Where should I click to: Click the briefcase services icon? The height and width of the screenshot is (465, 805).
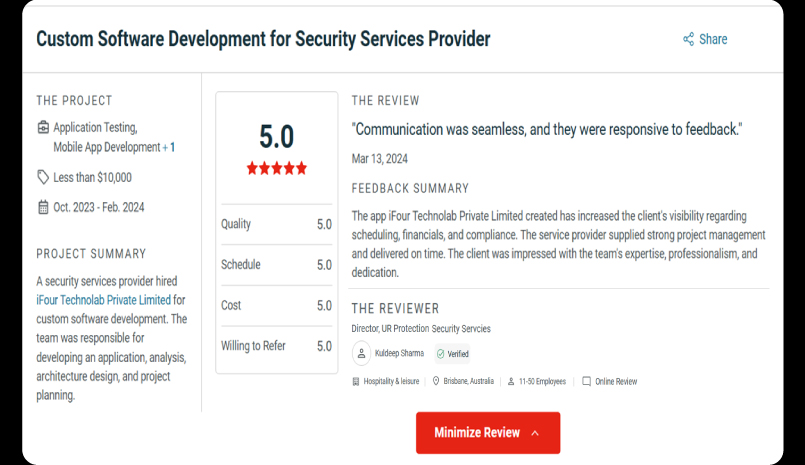pos(43,127)
